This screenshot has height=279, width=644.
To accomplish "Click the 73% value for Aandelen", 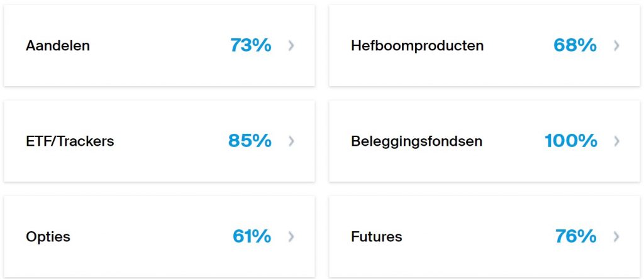I will click(251, 45).
